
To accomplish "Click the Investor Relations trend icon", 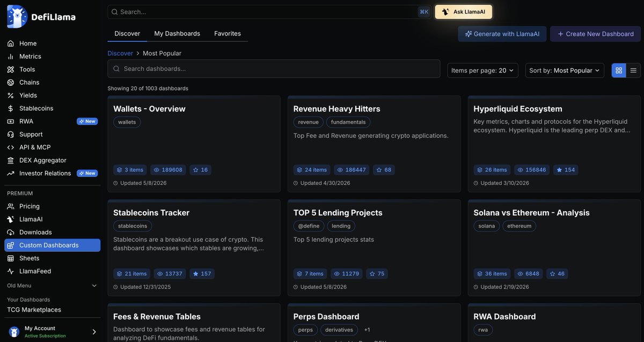I will [x=11, y=173].
